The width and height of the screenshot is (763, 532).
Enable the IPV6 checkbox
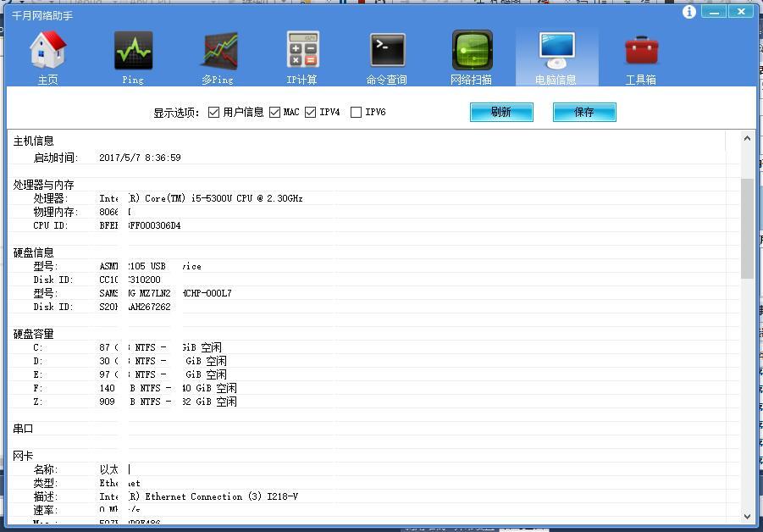357,112
